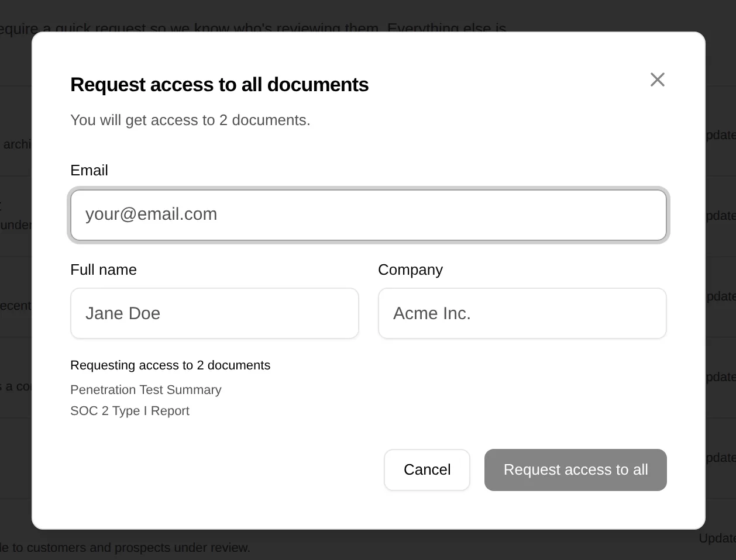Screen dimensions: 736x560
Task: Click the SOC 2 Type I Report entry
Action: point(130,411)
